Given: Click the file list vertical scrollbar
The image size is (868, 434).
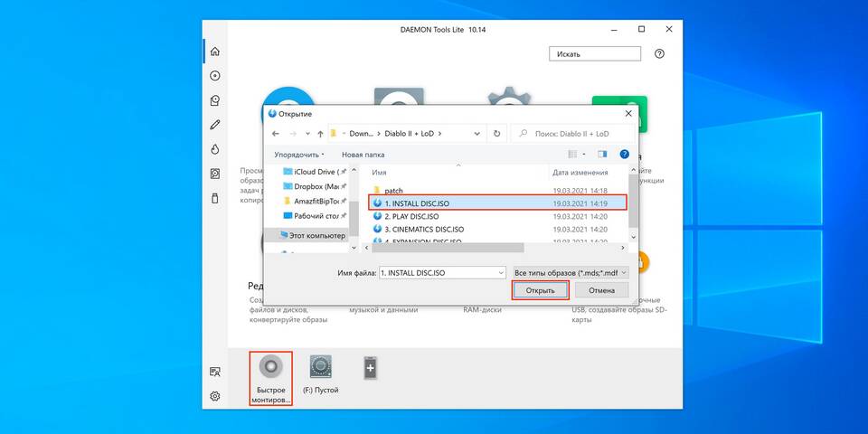Looking at the screenshot, I should (632, 199).
